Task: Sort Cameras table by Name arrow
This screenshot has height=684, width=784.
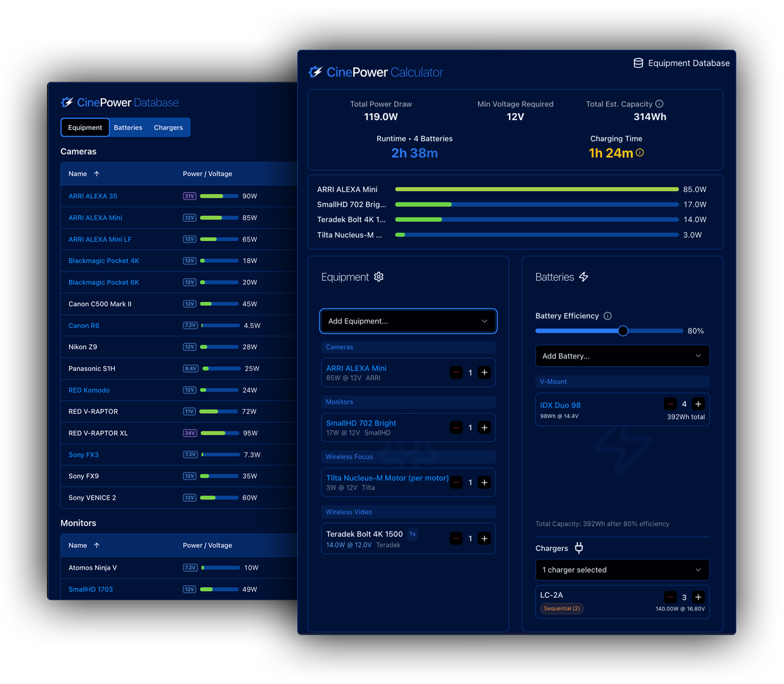Action: (96, 174)
